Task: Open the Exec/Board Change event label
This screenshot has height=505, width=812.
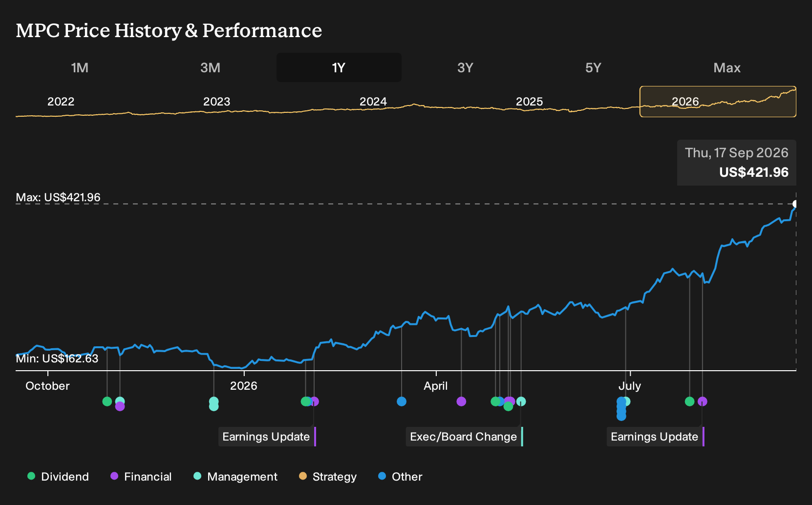Action: click(x=464, y=437)
